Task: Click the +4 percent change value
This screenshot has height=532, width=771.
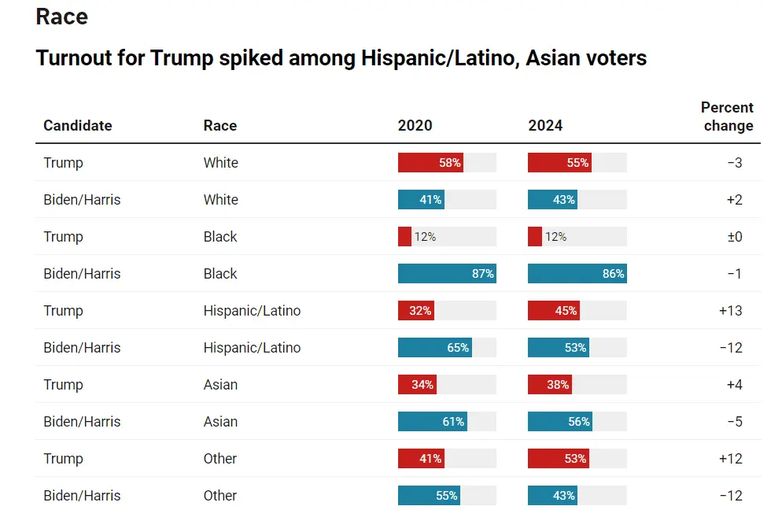Action: (733, 385)
